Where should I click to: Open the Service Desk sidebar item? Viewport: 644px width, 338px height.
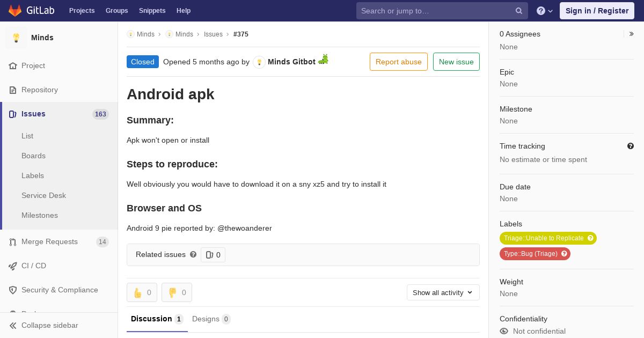click(43, 196)
